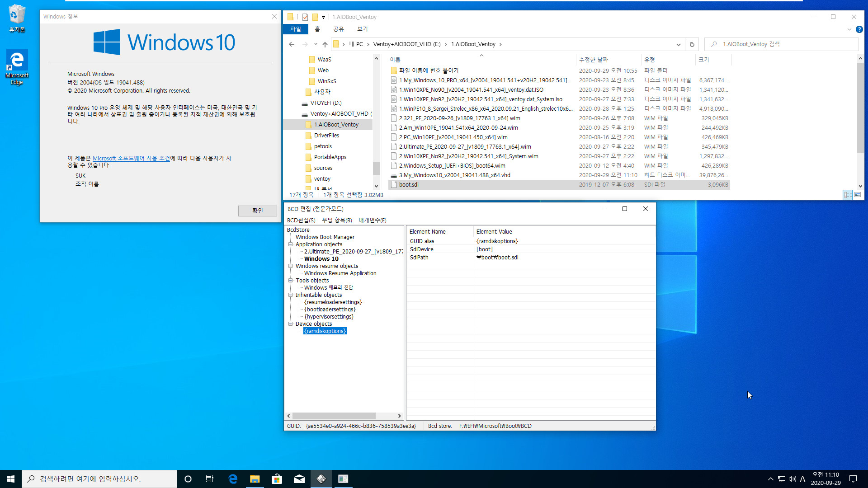
Task: Click taskbar search box
Action: pyautogui.click(x=99, y=479)
